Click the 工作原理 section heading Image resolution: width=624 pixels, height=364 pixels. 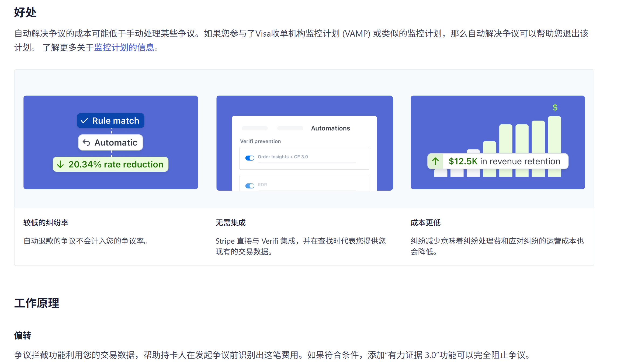coord(37,303)
